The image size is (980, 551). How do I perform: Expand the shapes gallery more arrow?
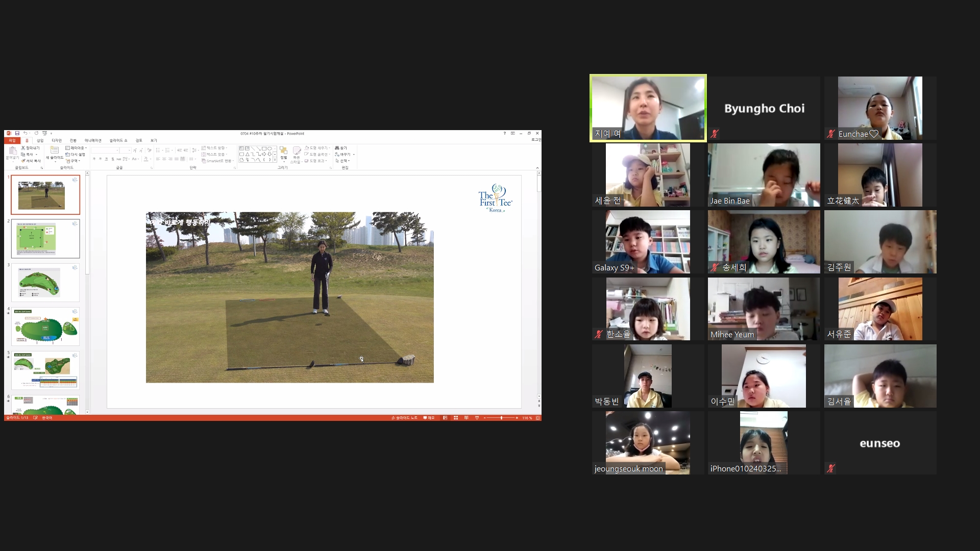pyautogui.click(x=275, y=160)
